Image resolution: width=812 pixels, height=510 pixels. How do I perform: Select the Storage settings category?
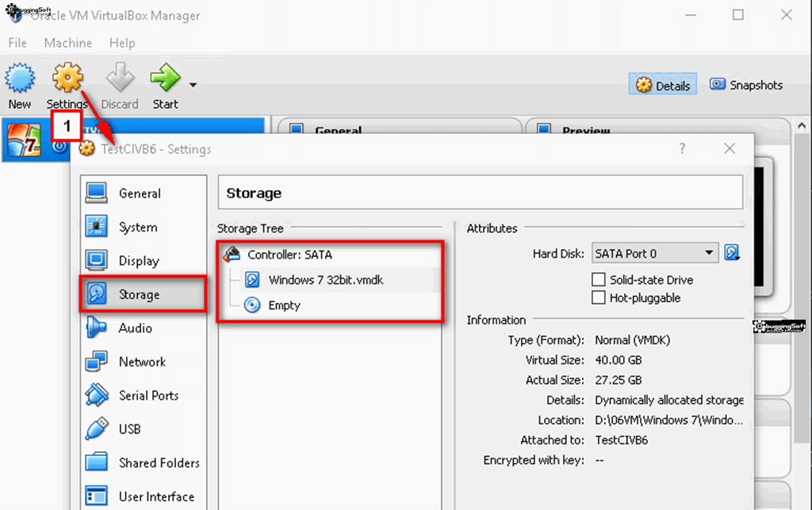[144, 294]
